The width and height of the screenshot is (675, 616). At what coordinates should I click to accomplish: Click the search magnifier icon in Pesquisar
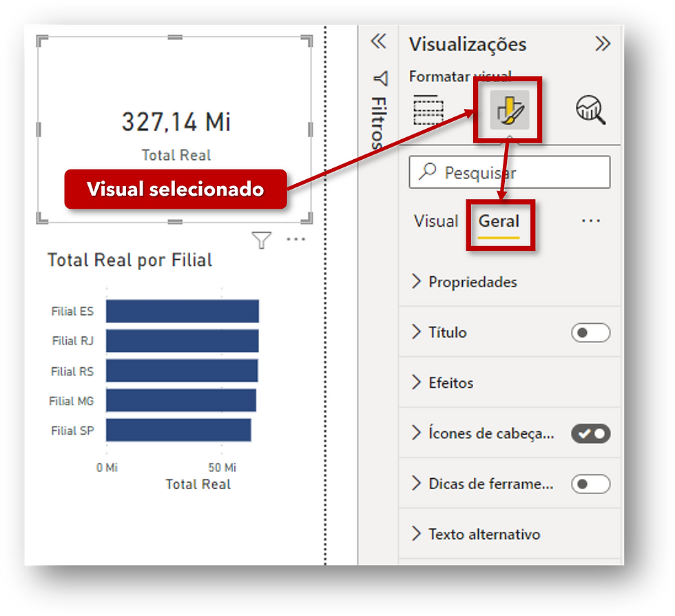[x=427, y=172]
